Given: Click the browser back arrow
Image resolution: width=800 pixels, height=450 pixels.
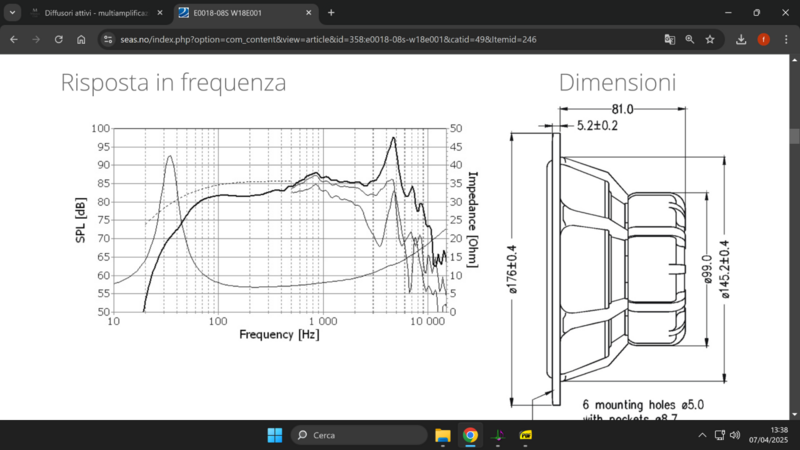Looking at the screenshot, I should pos(13,39).
